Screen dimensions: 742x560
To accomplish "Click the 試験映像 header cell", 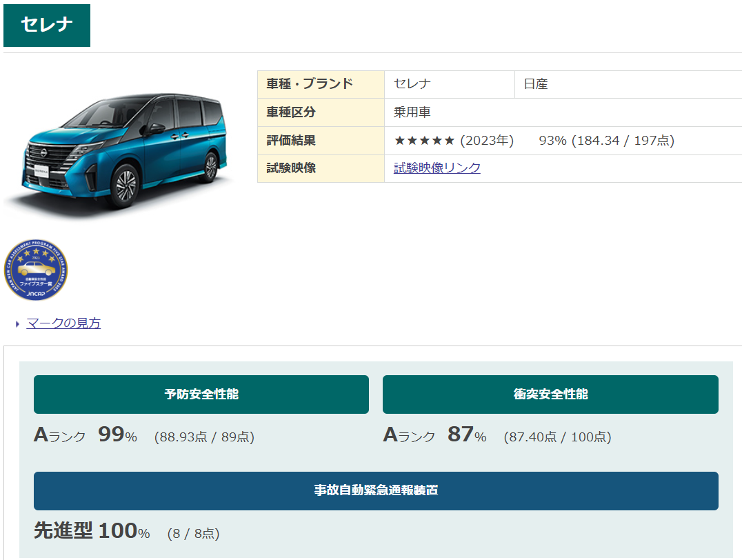I will tap(321, 168).
